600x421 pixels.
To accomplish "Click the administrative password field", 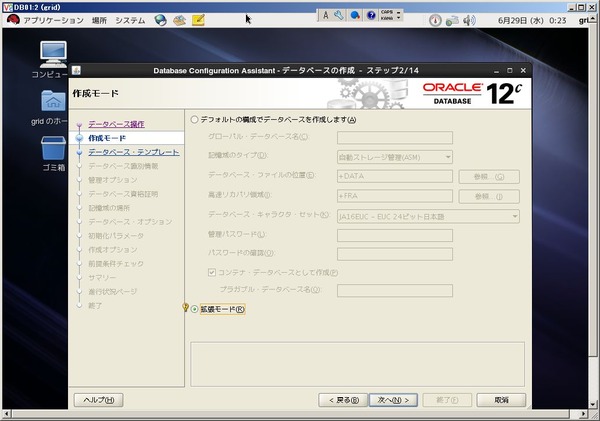I will pos(395,235).
